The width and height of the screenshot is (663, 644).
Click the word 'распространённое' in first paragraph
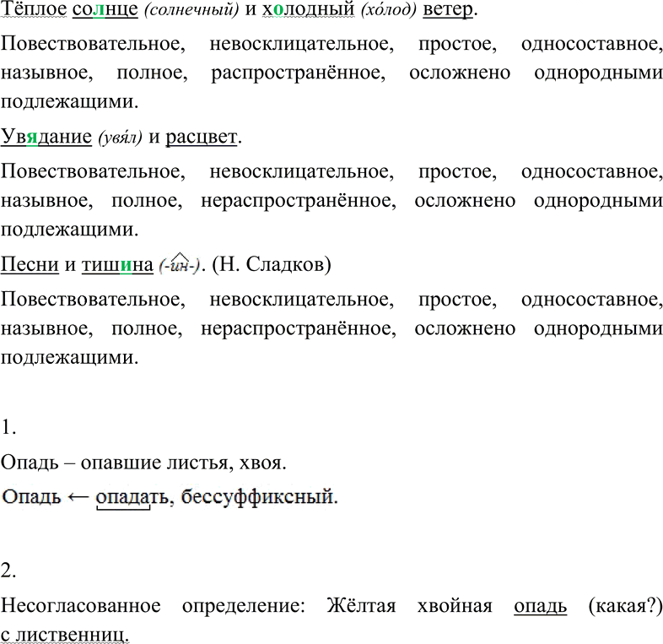coord(298,73)
